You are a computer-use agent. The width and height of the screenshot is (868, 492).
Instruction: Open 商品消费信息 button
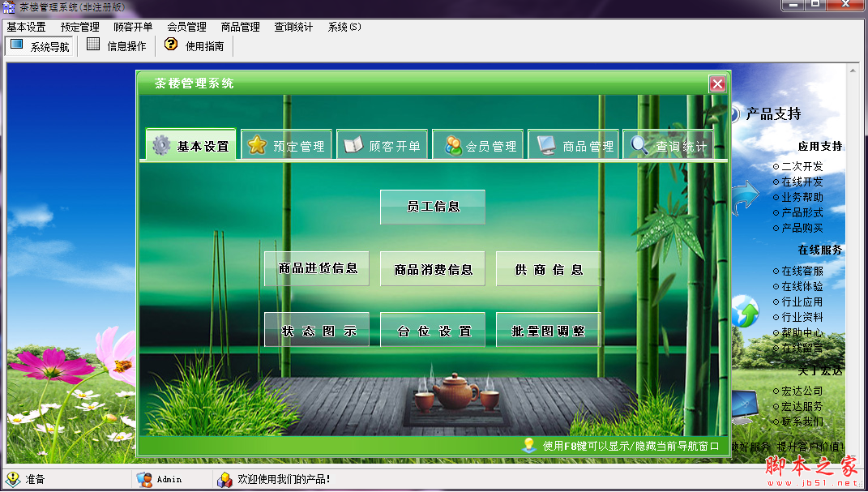point(433,269)
